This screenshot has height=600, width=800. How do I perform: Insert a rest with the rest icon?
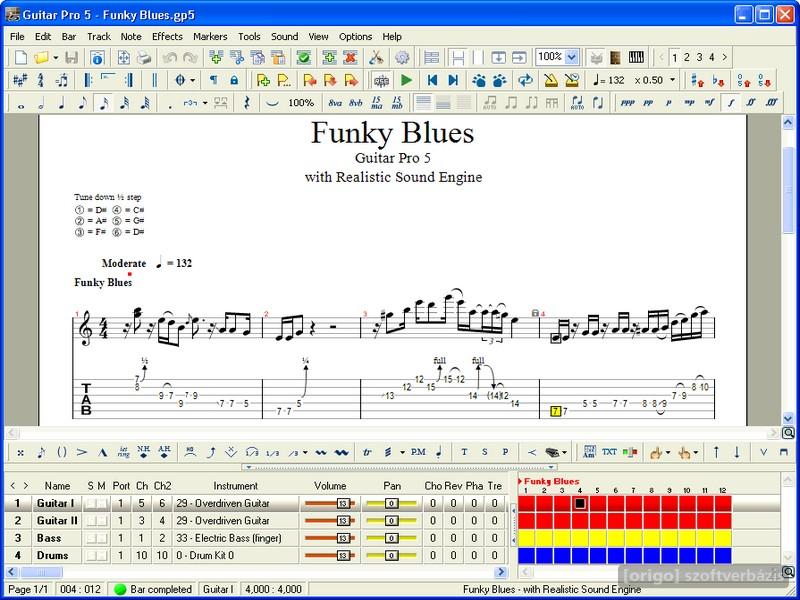coord(247,103)
